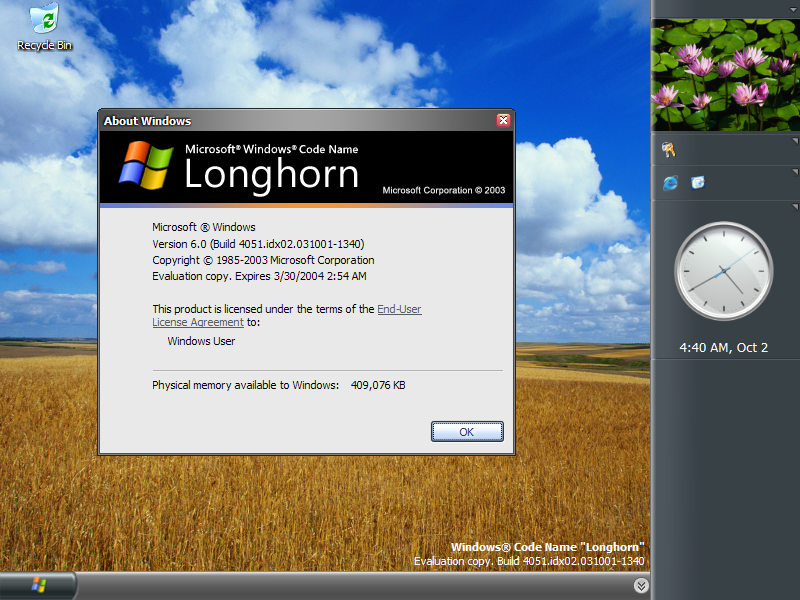Image resolution: width=800 pixels, height=600 pixels.
Task: Click the 'Windows User' licensee name
Action: tap(201, 341)
